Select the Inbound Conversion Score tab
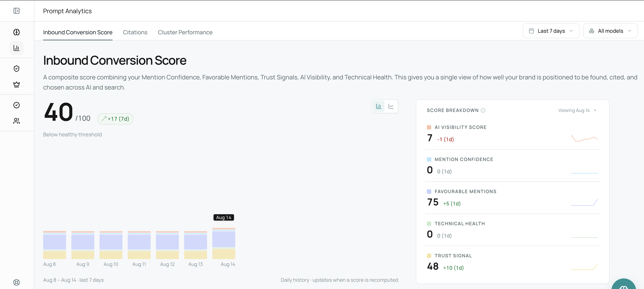This screenshot has width=644, height=289. 78,32
